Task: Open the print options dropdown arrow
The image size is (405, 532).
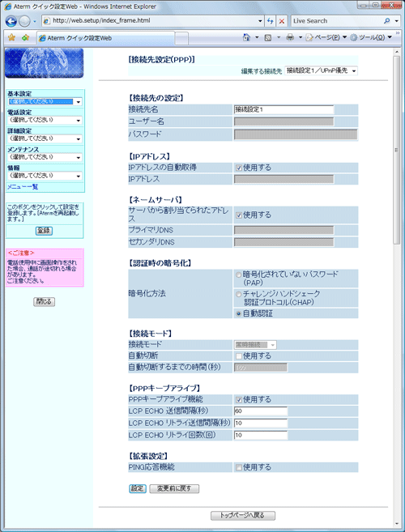Action: (300, 38)
